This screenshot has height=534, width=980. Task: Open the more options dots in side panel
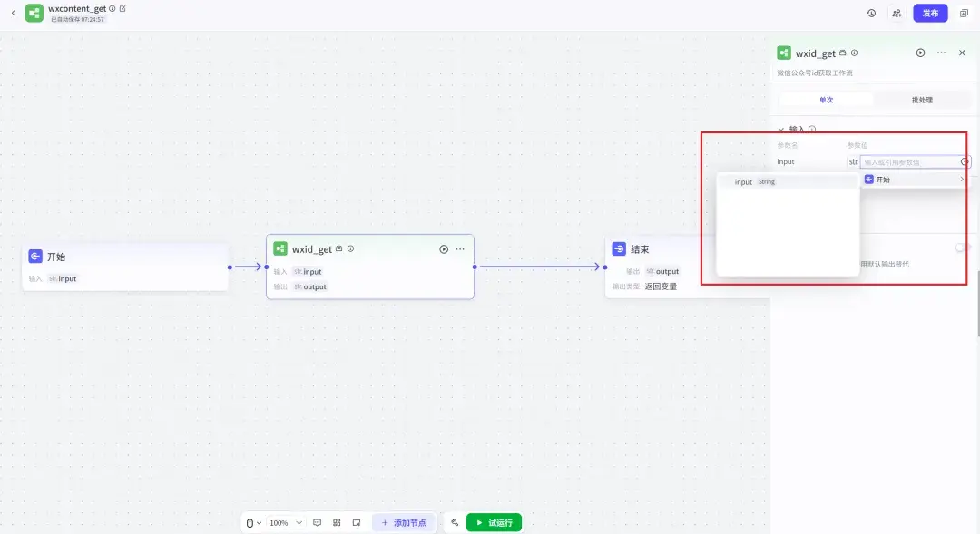tap(941, 53)
